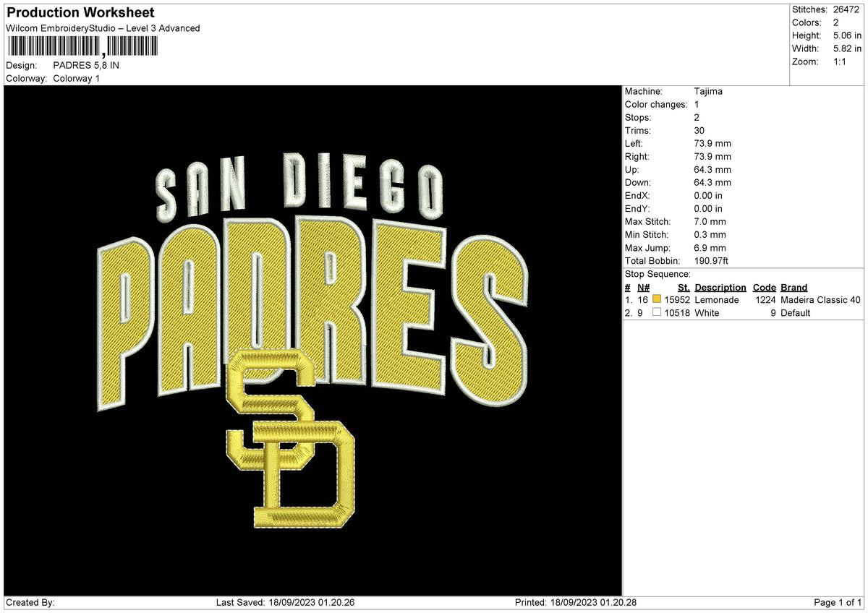Viewport: 868px width, 613px height.
Task: Click the stitch count 10518 cell
Action: click(677, 313)
